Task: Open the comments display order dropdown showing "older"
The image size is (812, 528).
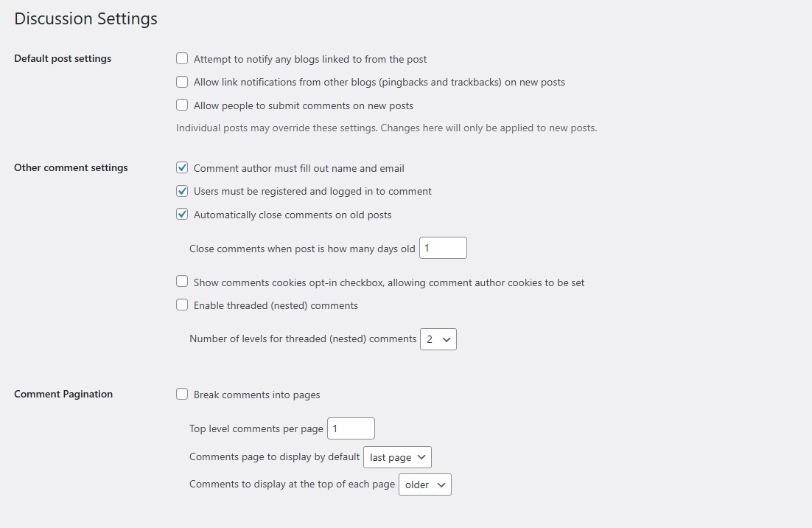Action: point(424,484)
